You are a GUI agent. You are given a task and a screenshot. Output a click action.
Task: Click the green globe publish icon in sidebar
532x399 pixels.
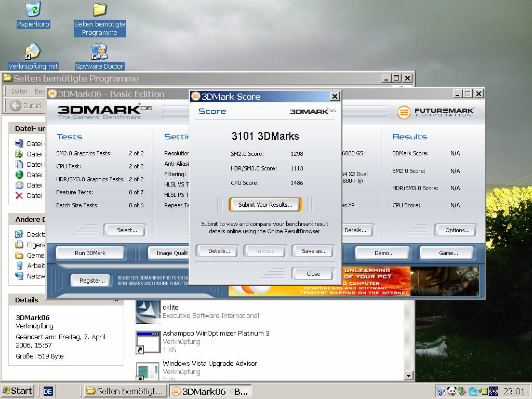click(x=19, y=175)
